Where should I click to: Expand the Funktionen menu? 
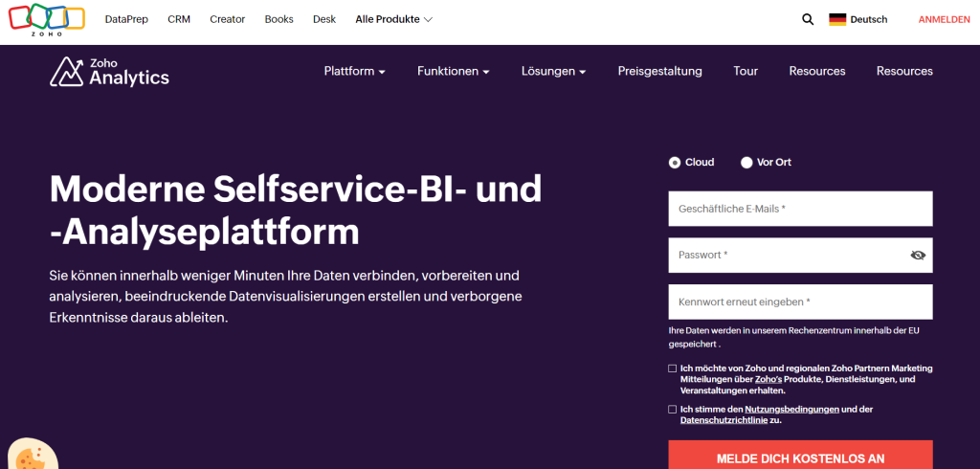[453, 71]
